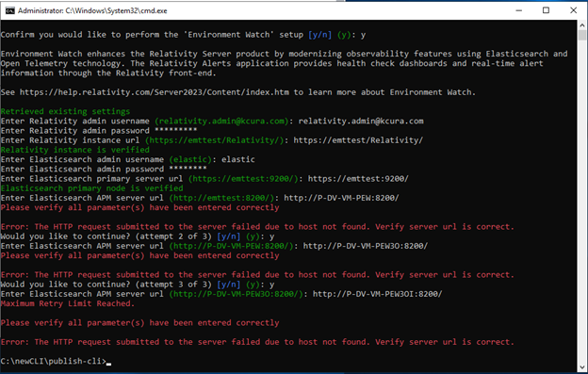Click the relativity.admin@kcura.com entered username
The width and height of the screenshot is (588, 374).
pos(361,121)
